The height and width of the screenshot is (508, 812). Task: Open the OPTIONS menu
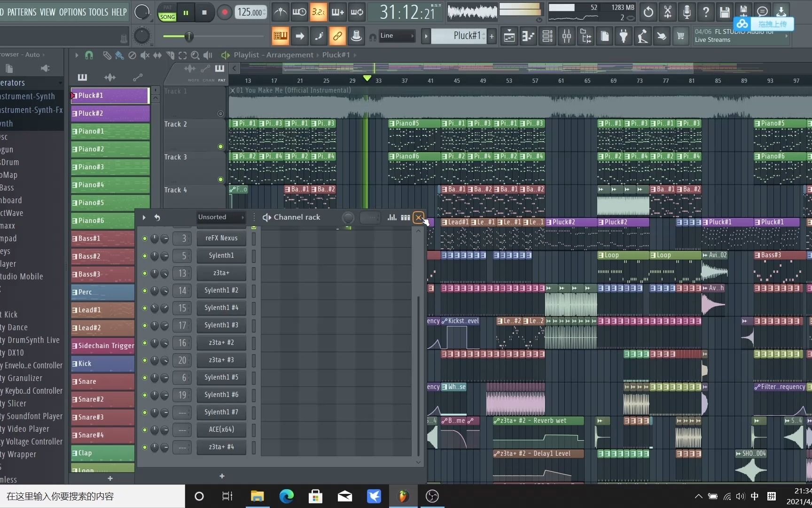[x=72, y=12]
